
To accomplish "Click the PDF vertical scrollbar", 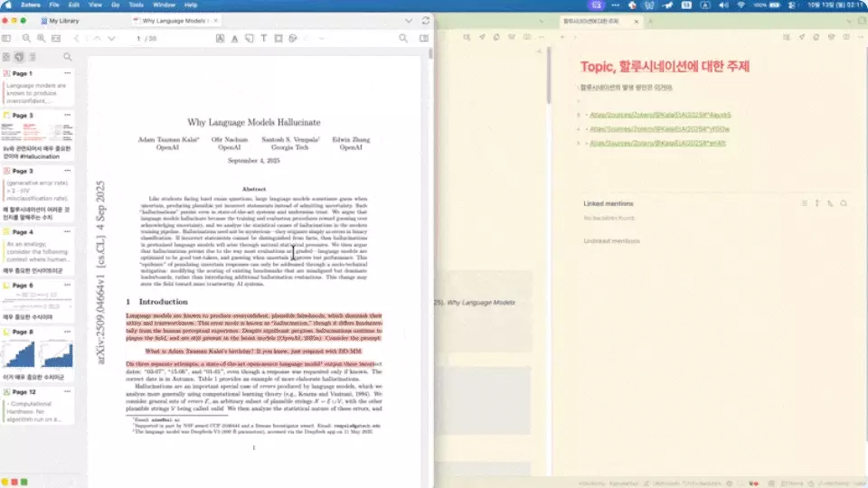I will [x=430, y=53].
